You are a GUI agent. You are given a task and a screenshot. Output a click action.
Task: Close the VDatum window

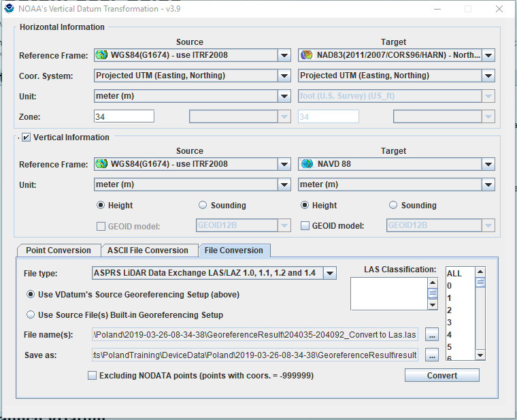click(499, 9)
